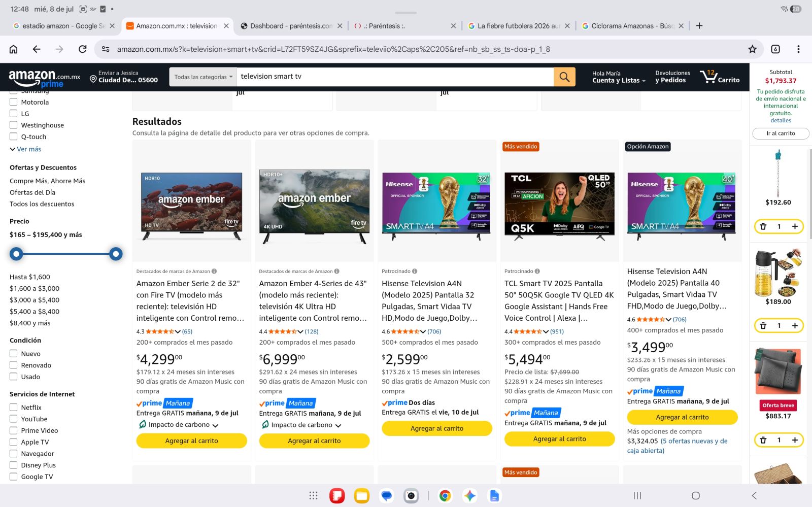Reload the page with the refresh icon
The height and width of the screenshot is (507, 812).
coord(82,49)
